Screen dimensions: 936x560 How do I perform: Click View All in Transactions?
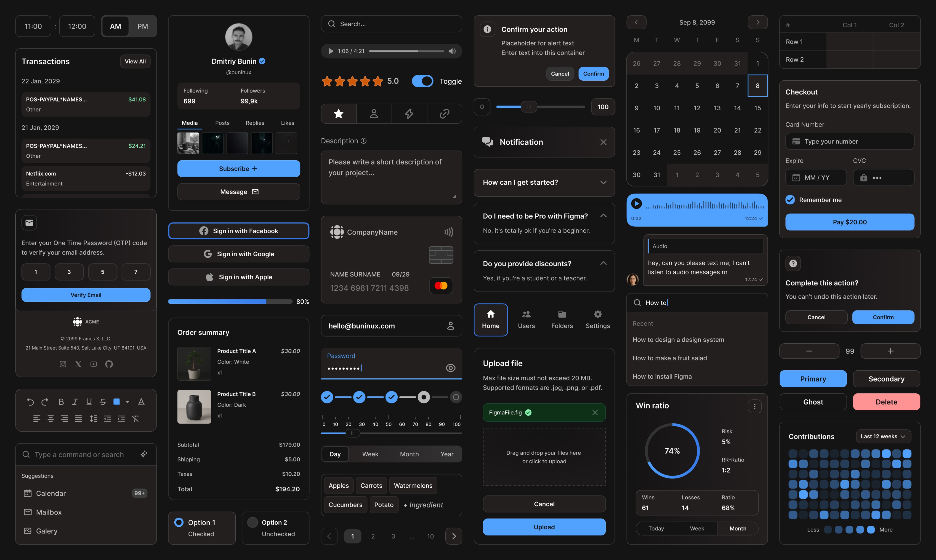click(135, 61)
